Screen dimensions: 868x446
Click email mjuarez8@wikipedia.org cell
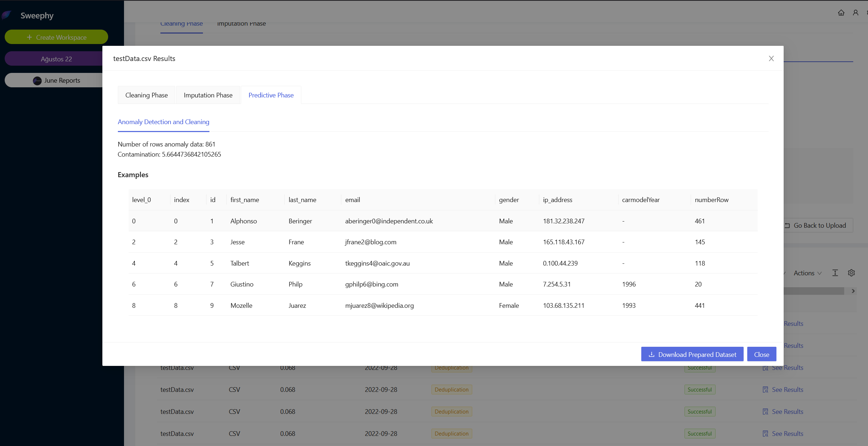418,305
